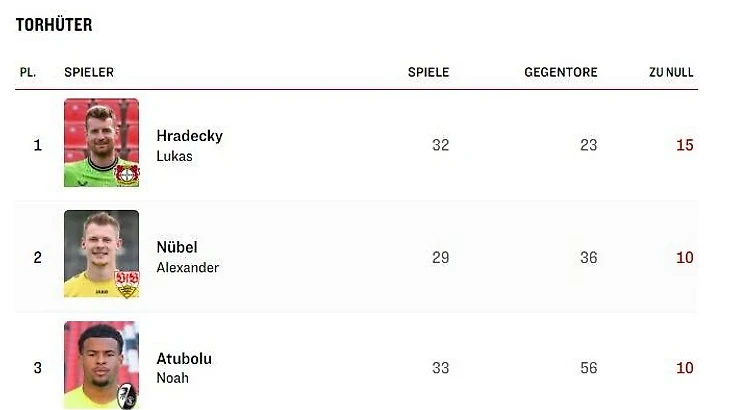Click rank number 2 in the table
This screenshot has height=410, width=730.
[38, 257]
